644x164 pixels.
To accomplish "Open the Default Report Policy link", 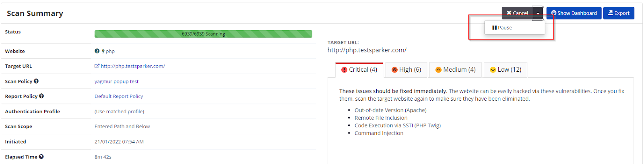I will 119,96.
